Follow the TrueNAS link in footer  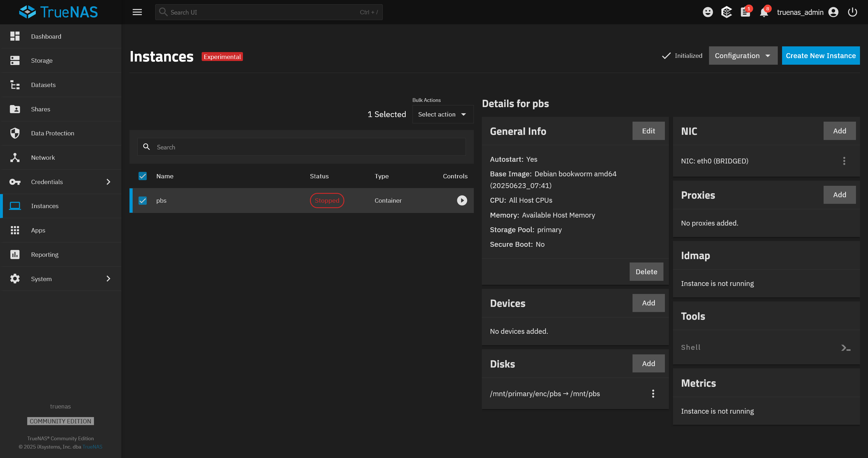tap(92, 447)
